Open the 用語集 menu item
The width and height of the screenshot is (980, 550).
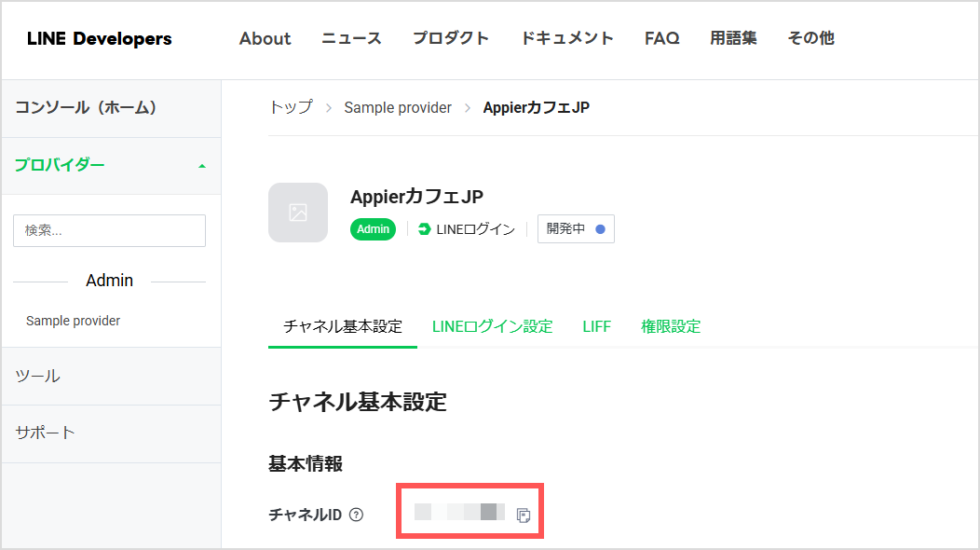pyautogui.click(x=733, y=38)
